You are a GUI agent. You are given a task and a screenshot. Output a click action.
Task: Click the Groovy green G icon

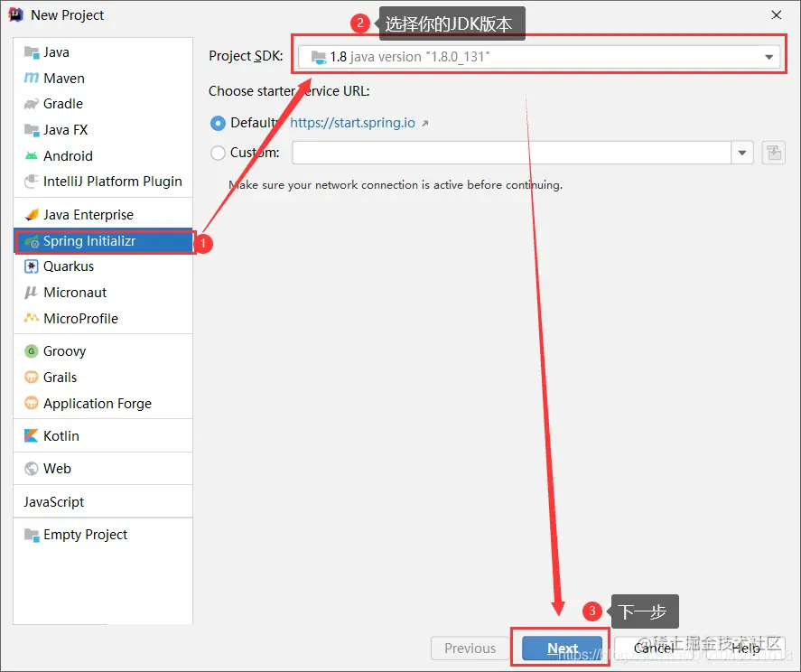[32, 351]
